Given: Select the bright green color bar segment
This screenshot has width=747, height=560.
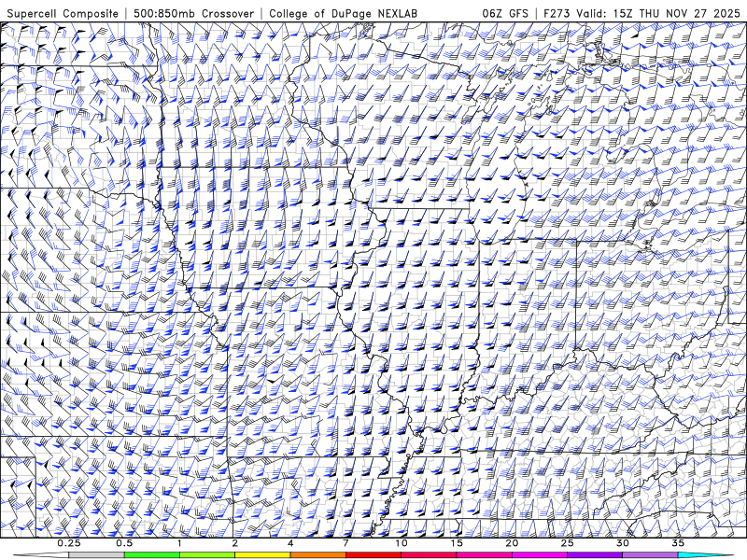Looking at the screenshot, I should coord(152,555).
